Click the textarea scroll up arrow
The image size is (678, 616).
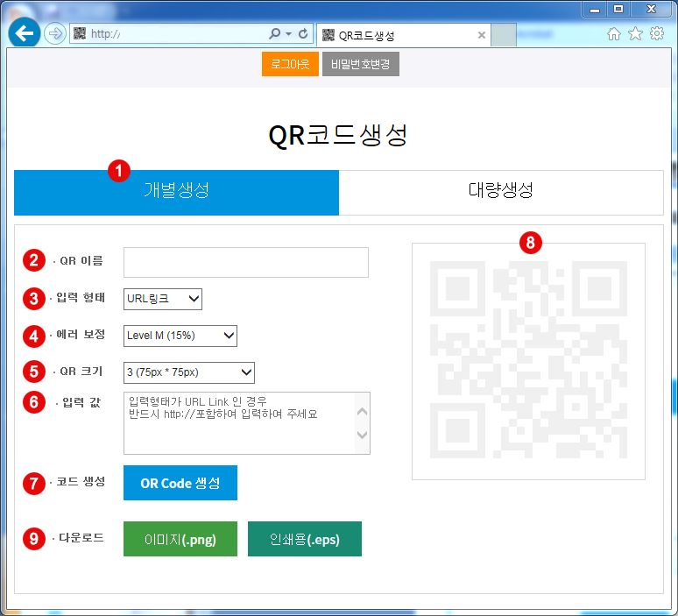tap(363, 411)
